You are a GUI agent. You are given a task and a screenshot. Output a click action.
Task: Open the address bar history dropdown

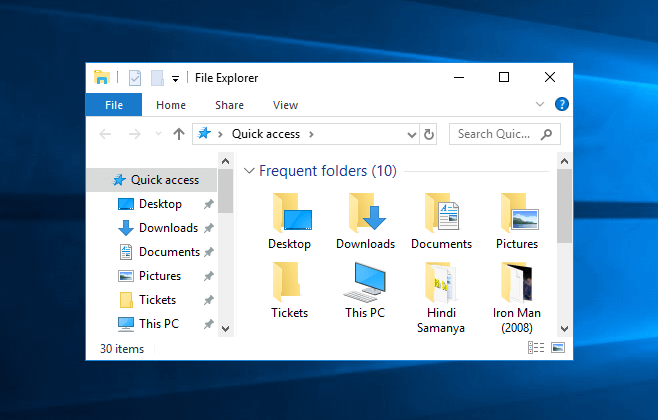[411, 134]
